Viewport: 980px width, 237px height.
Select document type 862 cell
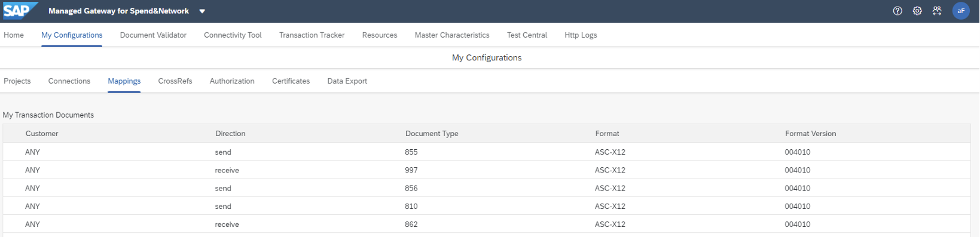click(x=411, y=224)
